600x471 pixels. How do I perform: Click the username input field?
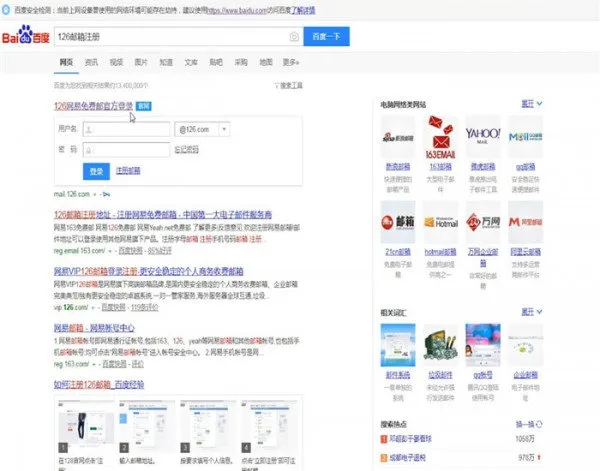(126, 129)
